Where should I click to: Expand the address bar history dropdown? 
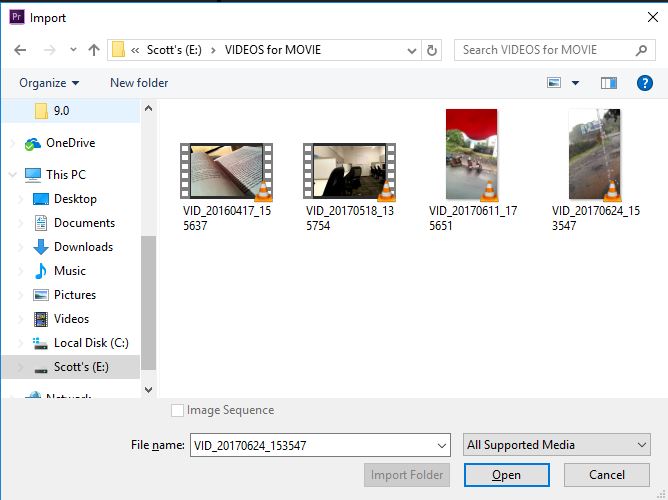412,51
